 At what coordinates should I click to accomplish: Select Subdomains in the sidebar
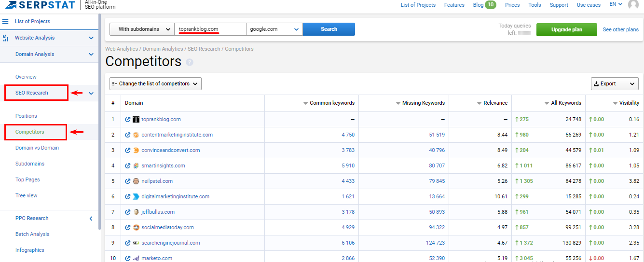(x=30, y=164)
